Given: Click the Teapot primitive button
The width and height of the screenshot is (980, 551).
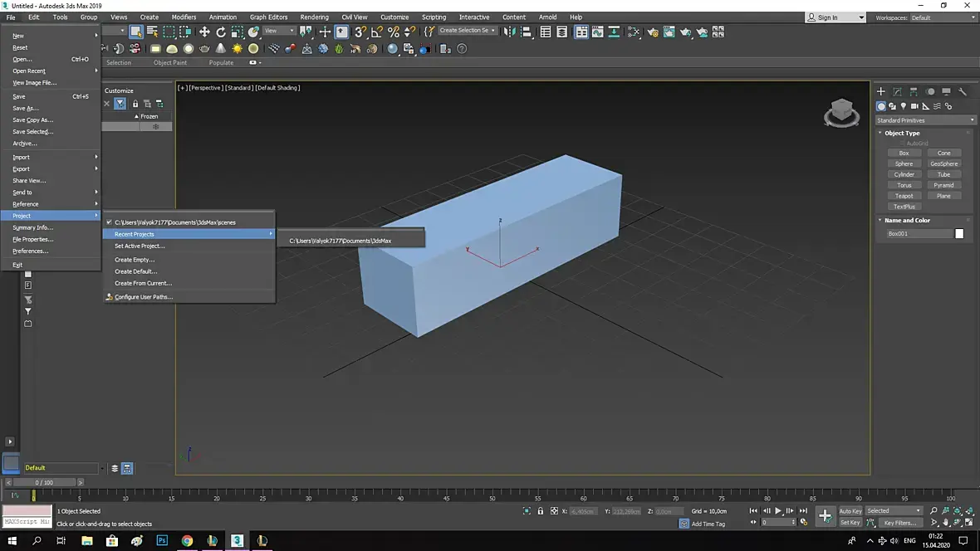Looking at the screenshot, I should 904,196.
